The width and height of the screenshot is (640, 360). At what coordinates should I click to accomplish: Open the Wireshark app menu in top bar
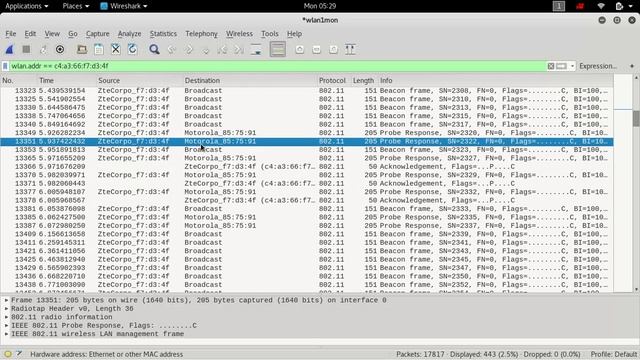[124, 6]
